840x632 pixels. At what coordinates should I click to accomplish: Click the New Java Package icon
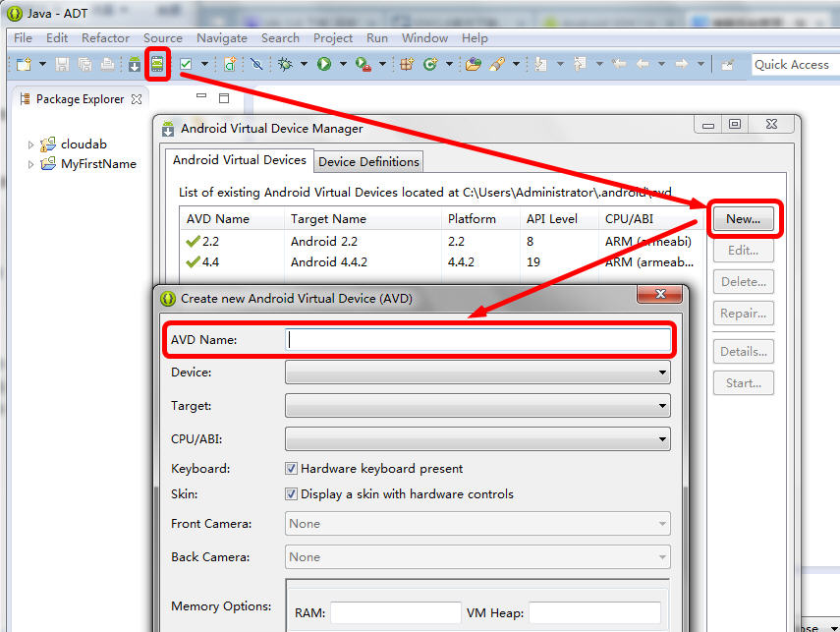(x=407, y=64)
